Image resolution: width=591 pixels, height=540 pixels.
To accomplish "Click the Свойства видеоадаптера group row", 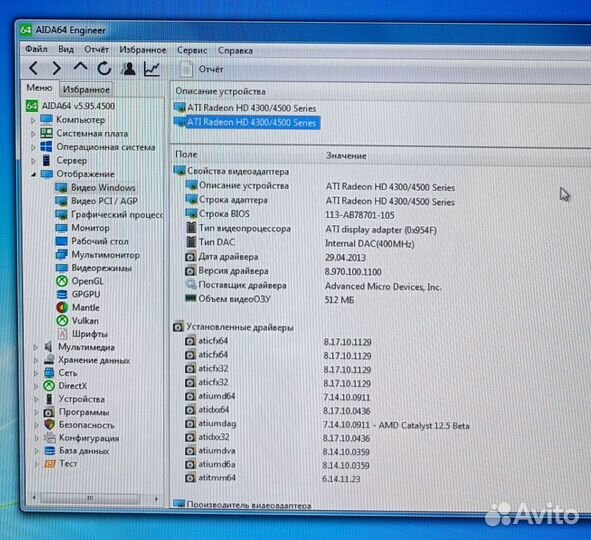I will click(x=231, y=171).
